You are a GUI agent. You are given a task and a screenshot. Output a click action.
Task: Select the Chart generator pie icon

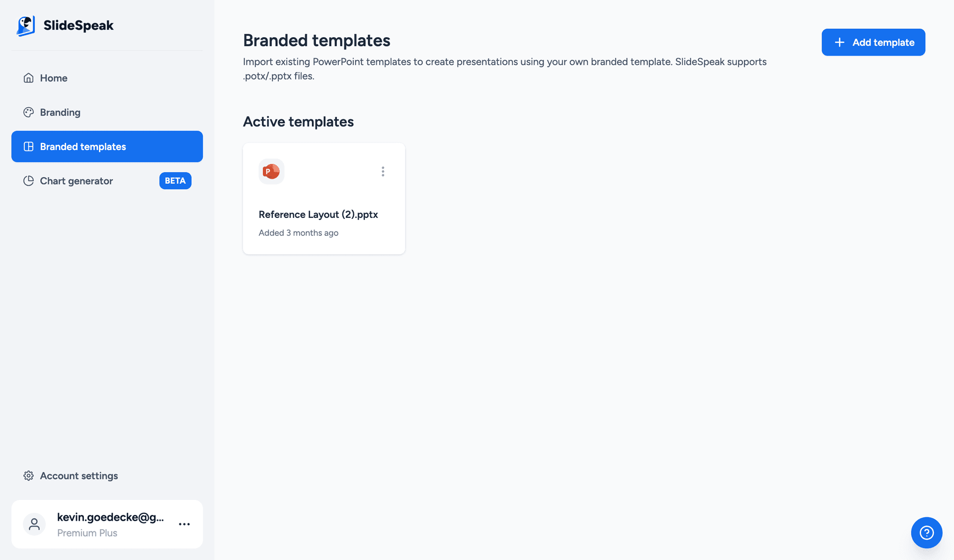(x=29, y=181)
